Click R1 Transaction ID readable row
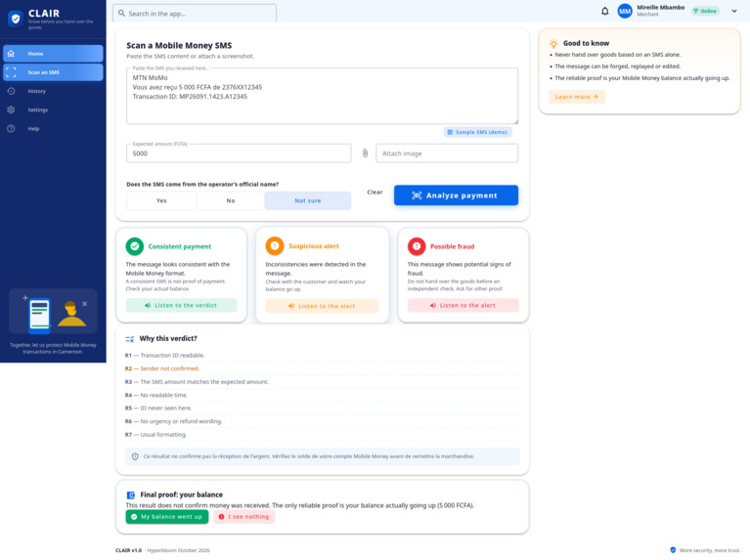Image resolution: width=750 pixels, height=560 pixels. coord(322,356)
